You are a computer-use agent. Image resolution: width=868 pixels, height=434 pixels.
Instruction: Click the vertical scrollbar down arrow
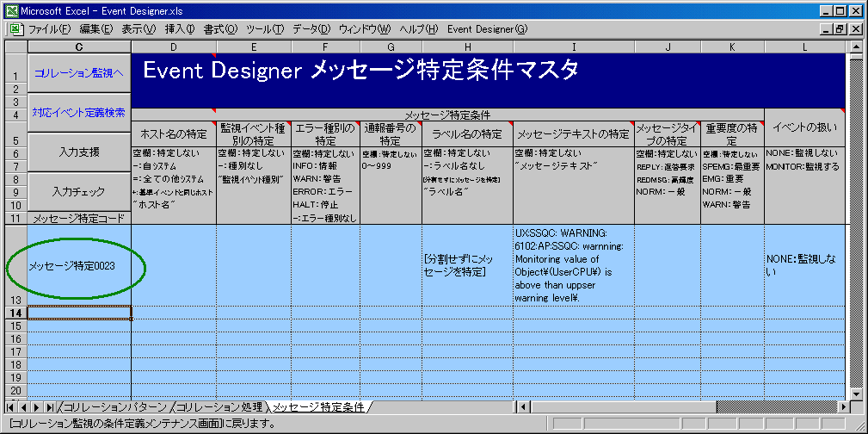tap(855, 395)
